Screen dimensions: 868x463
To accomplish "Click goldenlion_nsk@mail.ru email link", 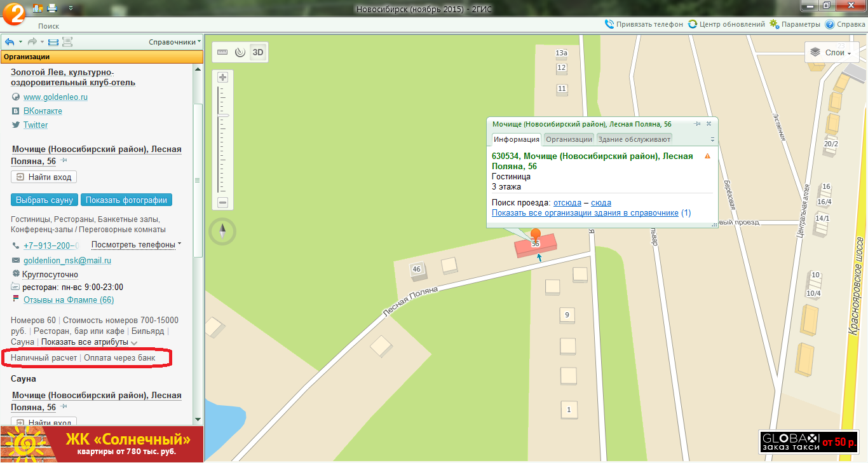I will (x=67, y=261).
